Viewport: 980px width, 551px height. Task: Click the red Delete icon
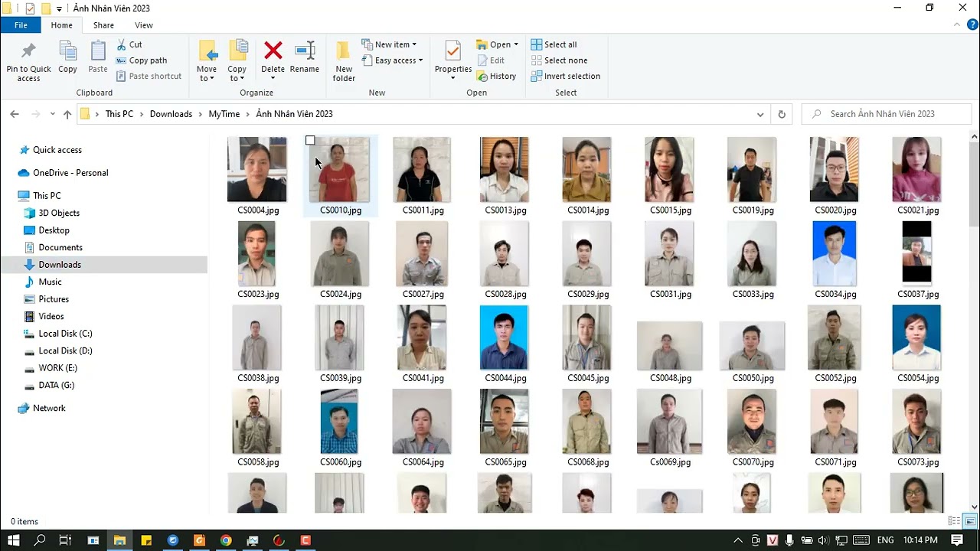pyautogui.click(x=273, y=51)
